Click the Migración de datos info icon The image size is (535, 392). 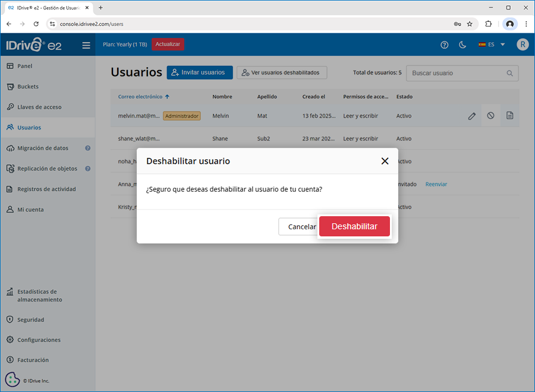pyautogui.click(x=87, y=148)
